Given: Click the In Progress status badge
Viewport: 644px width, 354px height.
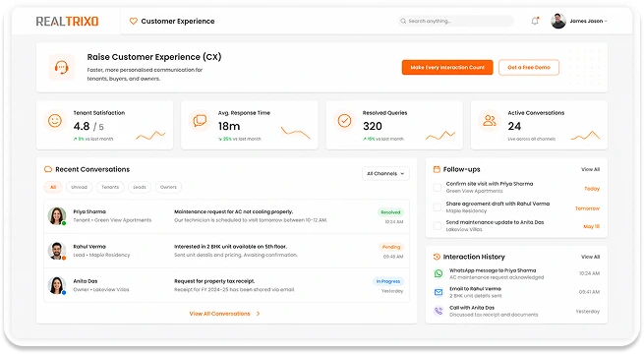Looking at the screenshot, I should pyautogui.click(x=388, y=281).
